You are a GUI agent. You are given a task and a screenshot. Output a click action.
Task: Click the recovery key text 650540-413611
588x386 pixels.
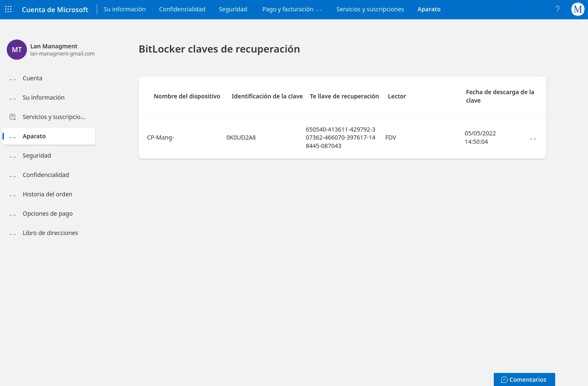pos(341,137)
